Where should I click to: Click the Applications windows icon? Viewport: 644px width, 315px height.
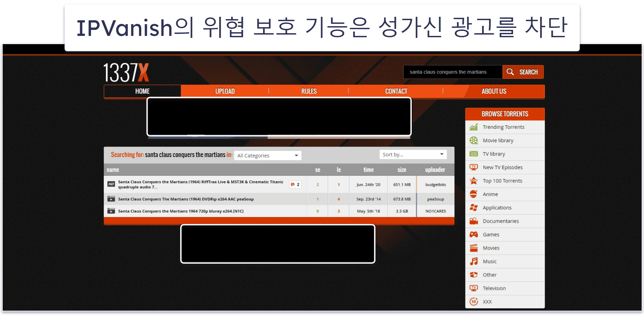pyautogui.click(x=474, y=208)
